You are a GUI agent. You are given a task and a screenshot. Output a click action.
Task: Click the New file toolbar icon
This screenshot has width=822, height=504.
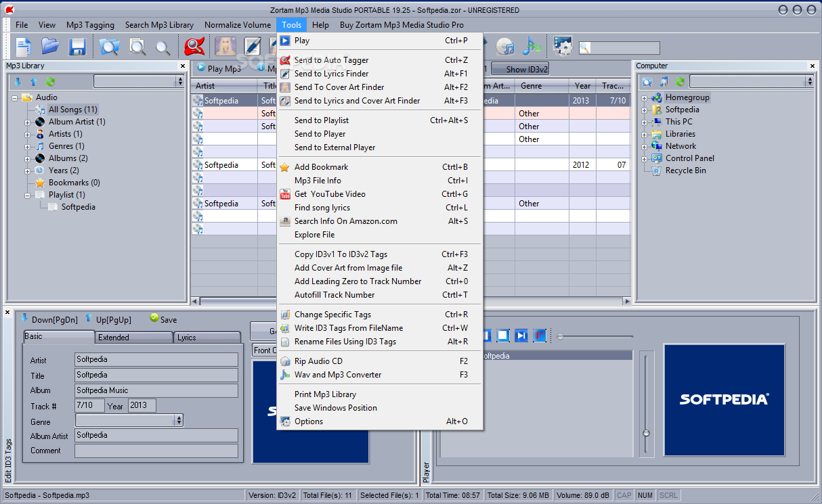(x=24, y=46)
